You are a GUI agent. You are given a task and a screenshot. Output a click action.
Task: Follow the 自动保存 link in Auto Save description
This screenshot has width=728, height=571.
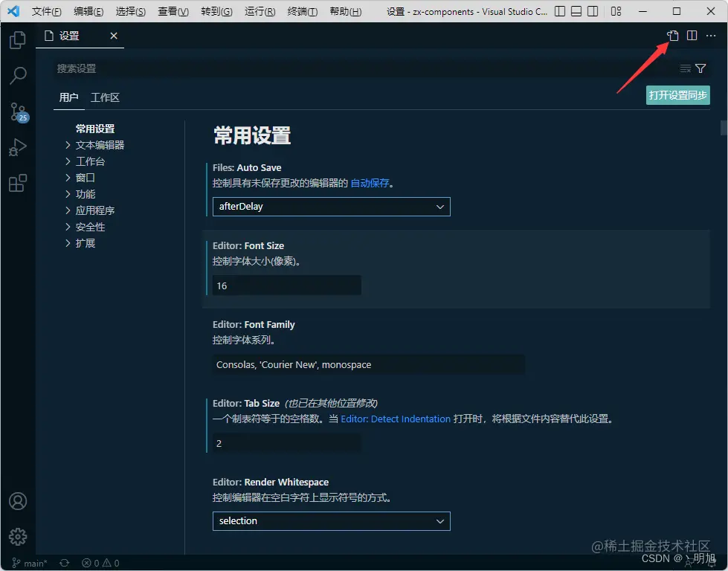click(x=370, y=182)
